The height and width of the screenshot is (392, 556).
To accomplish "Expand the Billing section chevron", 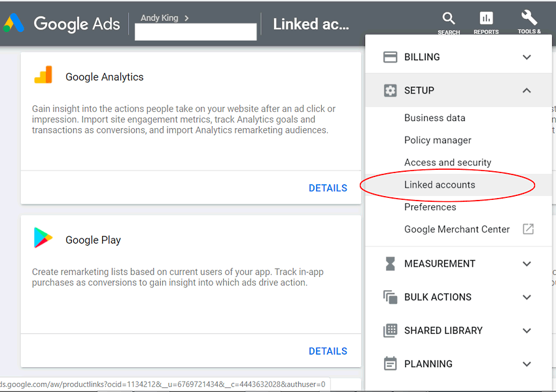I will coord(527,57).
